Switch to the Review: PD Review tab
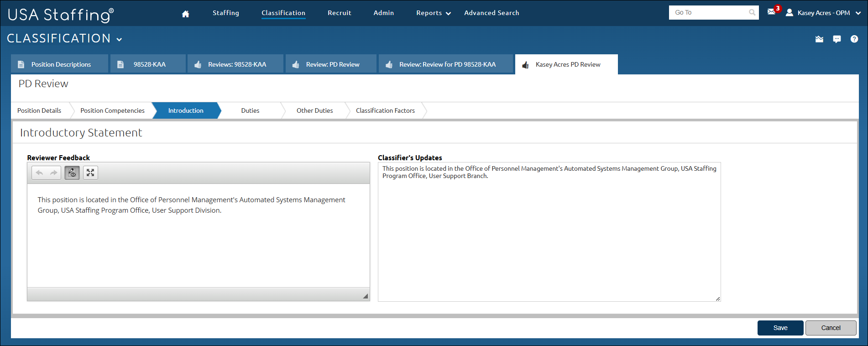The height and width of the screenshot is (346, 868). tap(331, 64)
